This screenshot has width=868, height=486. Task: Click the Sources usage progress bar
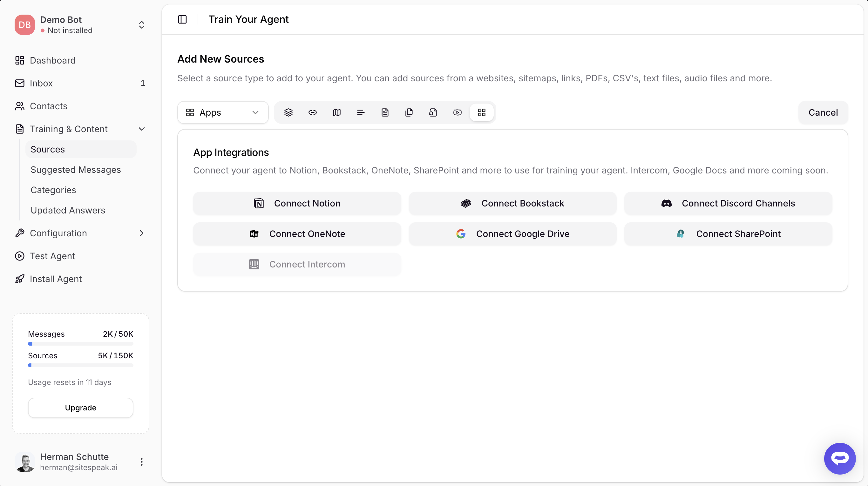pyautogui.click(x=80, y=365)
